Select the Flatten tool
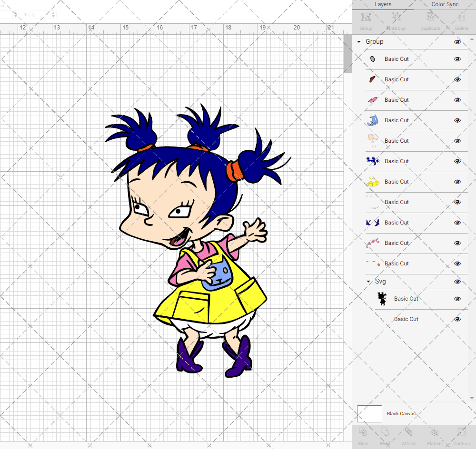The image size is (476, 449). (435, 432)
